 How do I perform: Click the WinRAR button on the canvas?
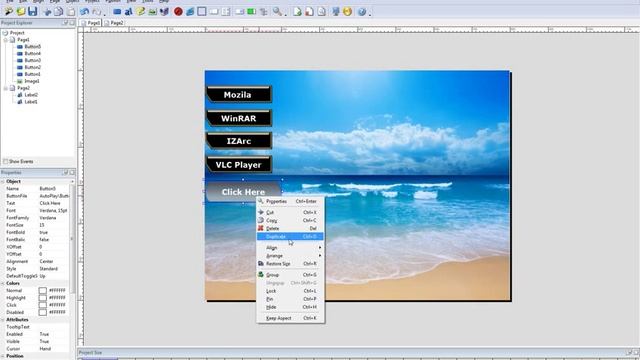(x=238, y=118)
